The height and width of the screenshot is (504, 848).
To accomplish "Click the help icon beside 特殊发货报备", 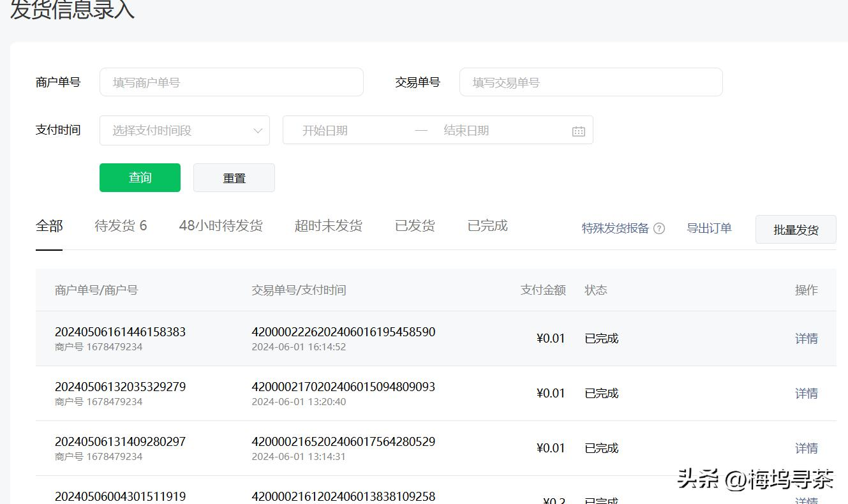I will (x=659, y=228).
